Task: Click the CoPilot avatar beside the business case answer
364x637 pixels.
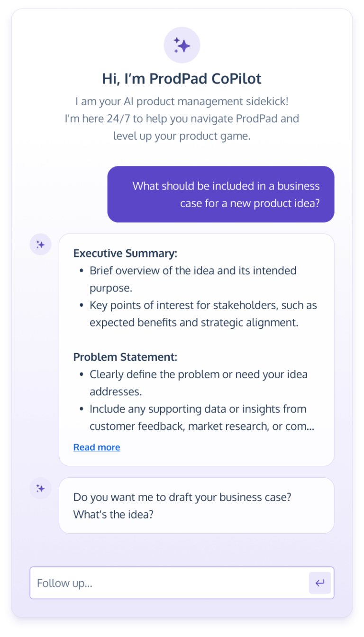Action: tap(40, 244)
